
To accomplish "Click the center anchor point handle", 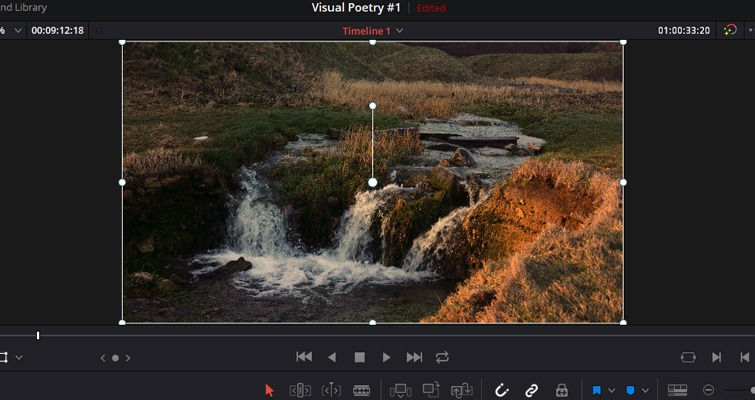I will click(x=373, y=182).
